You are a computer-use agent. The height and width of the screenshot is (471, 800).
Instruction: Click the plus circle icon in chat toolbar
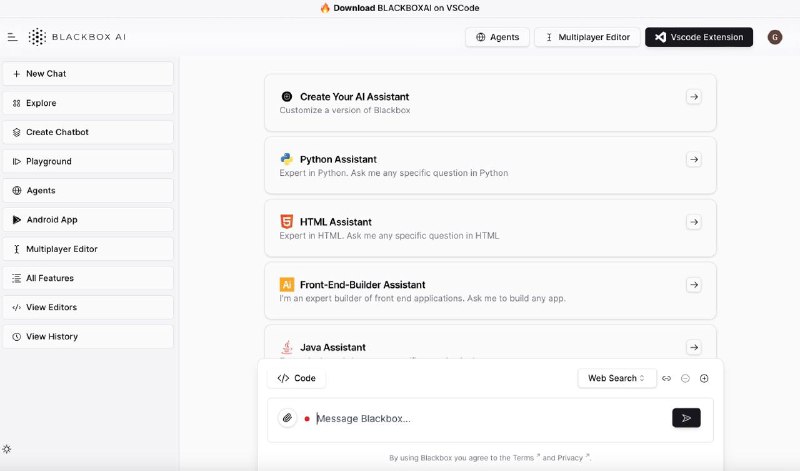pyautogui.click(x=704, y=378)
